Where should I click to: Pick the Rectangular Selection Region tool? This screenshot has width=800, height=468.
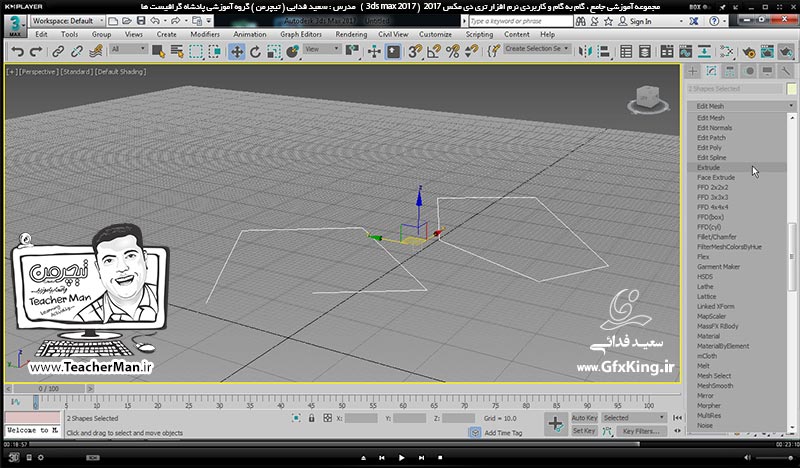(196, 51)
